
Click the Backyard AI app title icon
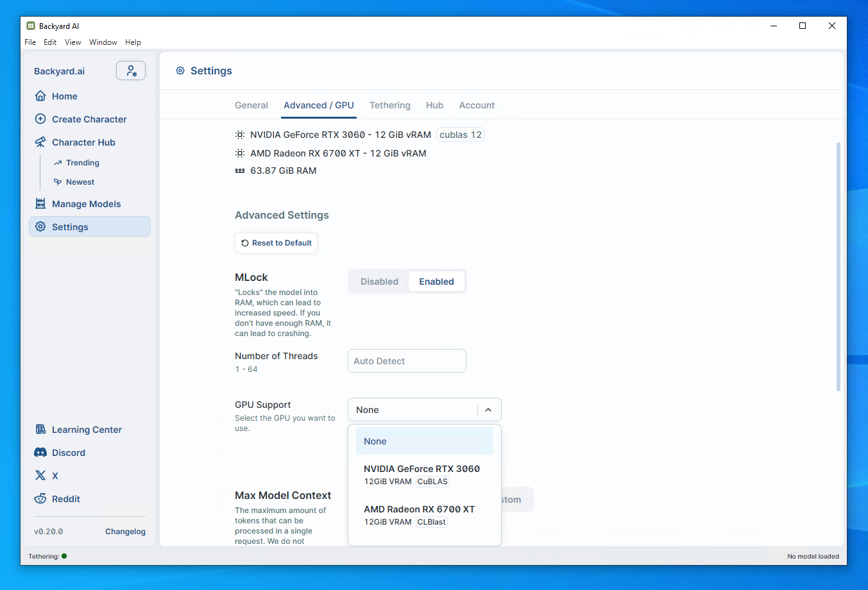31,26
